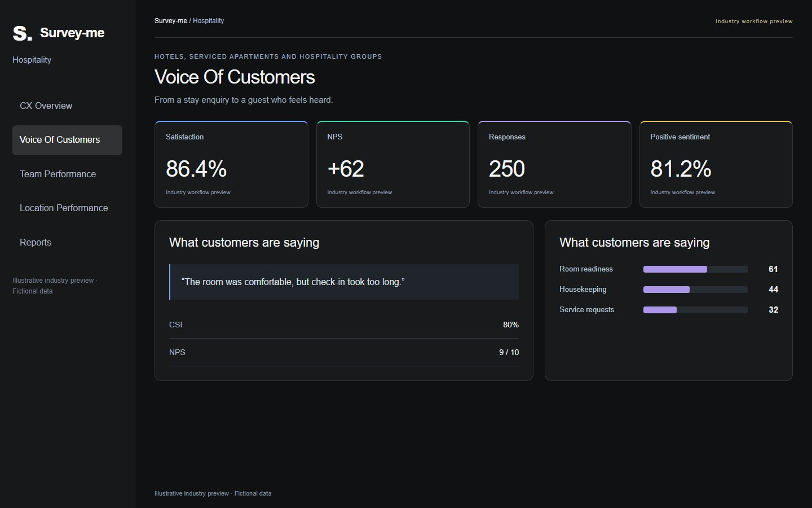The image size is (812, 508).
Task: Click the Hotels, Serviced Apartments header text
Action: coord(268,56)
